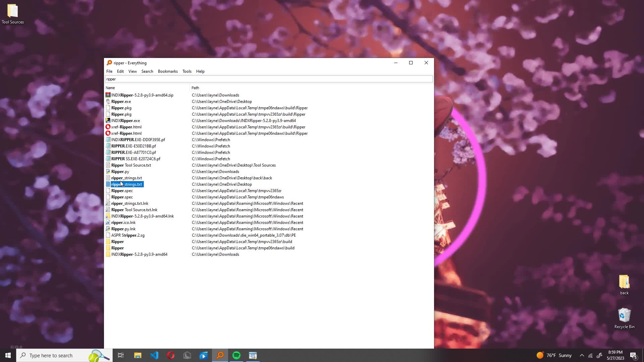Click the Ripper.exe file icon
Viewport: 644px width, 362px height.
pyautogui.click(x=108, y=102)
